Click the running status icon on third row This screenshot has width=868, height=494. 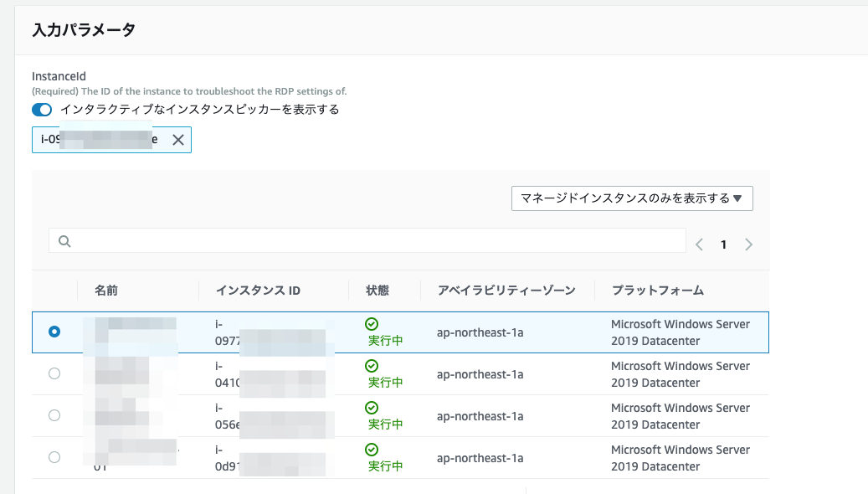[x=372, y=409]
